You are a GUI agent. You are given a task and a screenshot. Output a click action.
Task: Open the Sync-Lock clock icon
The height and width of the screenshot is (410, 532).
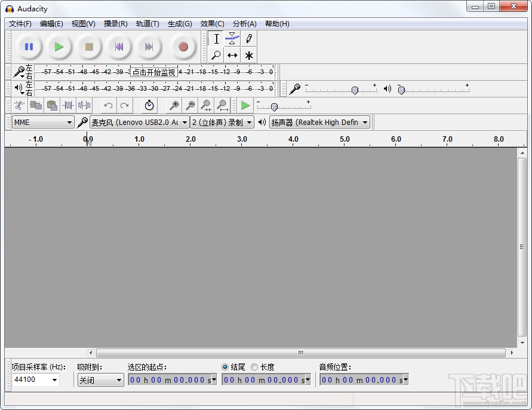(x=149, y=106)
